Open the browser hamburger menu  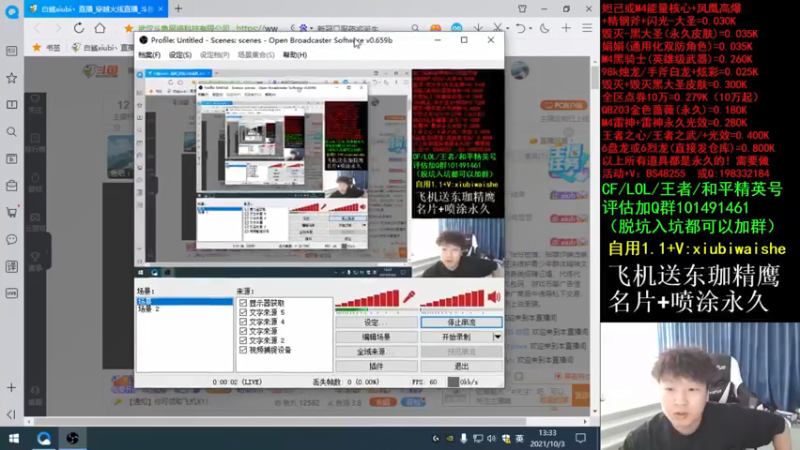point(587,28)
